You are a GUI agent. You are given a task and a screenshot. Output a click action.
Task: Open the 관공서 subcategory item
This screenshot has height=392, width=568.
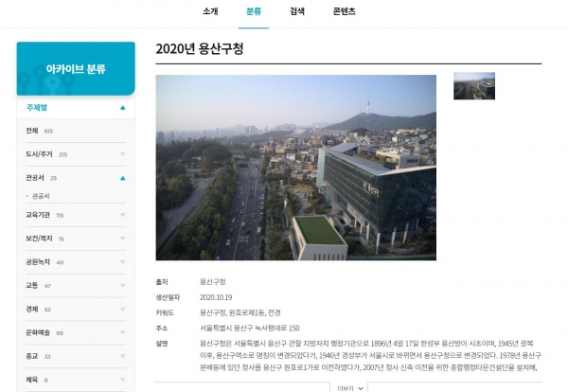point(41,196)
